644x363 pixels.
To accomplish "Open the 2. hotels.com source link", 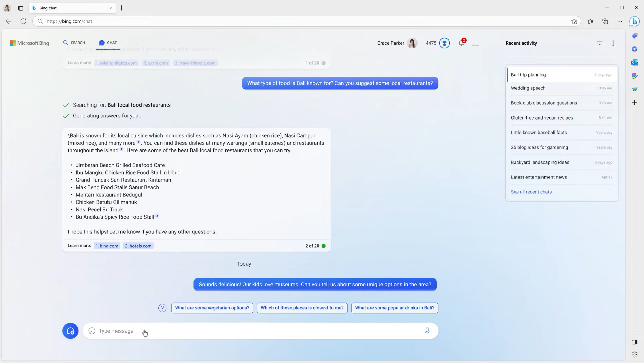I will pyautogui.click(x=138, y=246).
